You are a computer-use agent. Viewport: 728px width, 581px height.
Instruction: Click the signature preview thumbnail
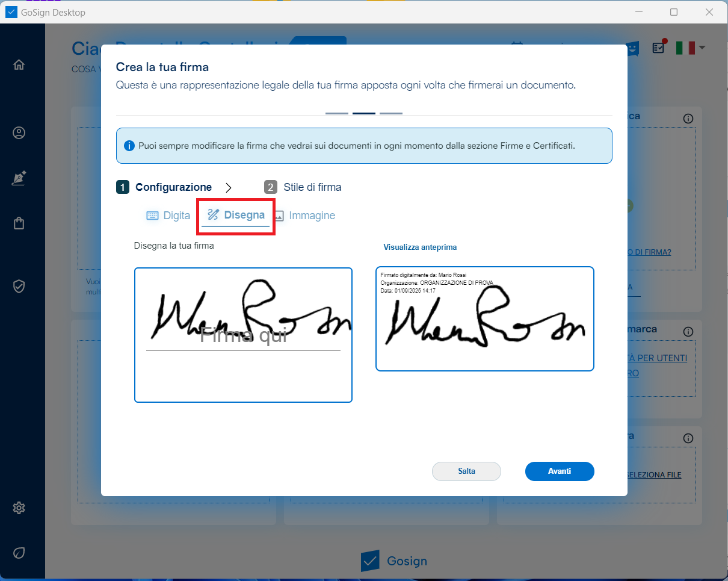(x=485, y=318)
